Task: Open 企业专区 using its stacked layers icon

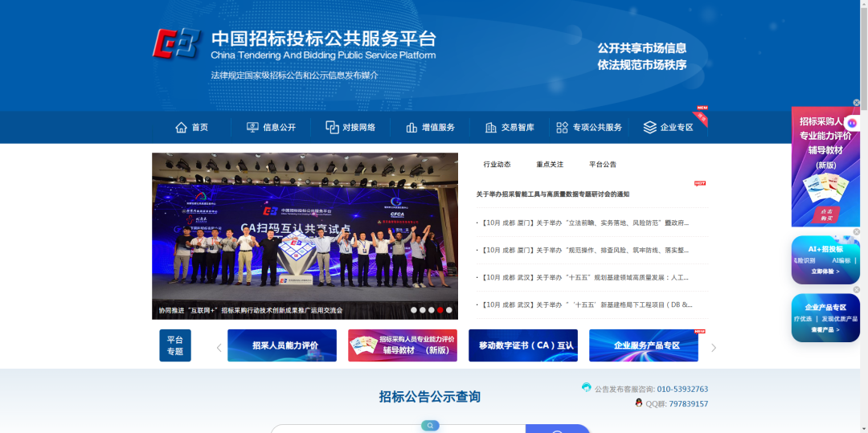Action: tap(650, 128)
